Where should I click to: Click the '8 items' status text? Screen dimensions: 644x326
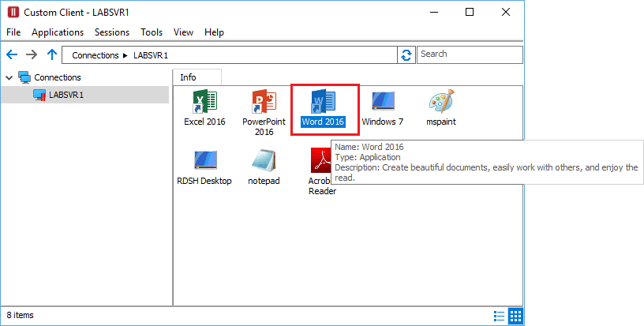tap(21, 315)
